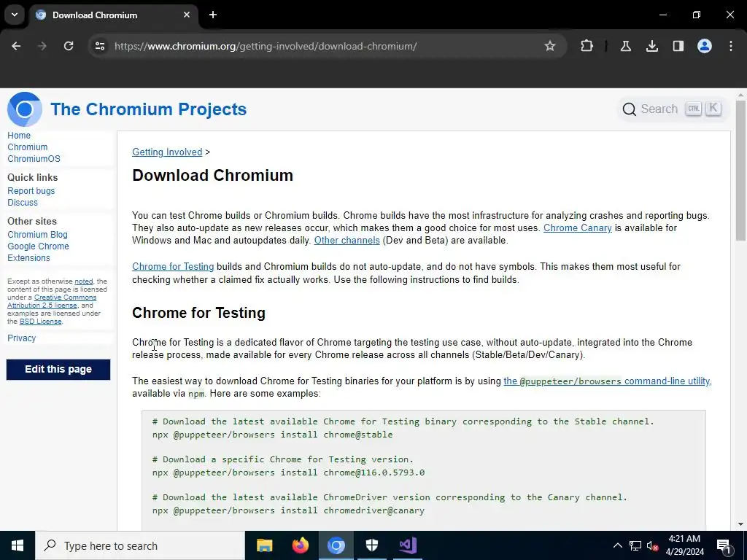
Task: Click the forward navigation arrow
Action: [x=42, y=46]
